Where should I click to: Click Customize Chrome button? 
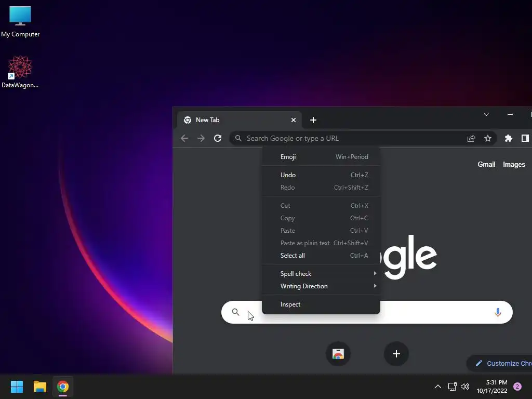(499, 363)
